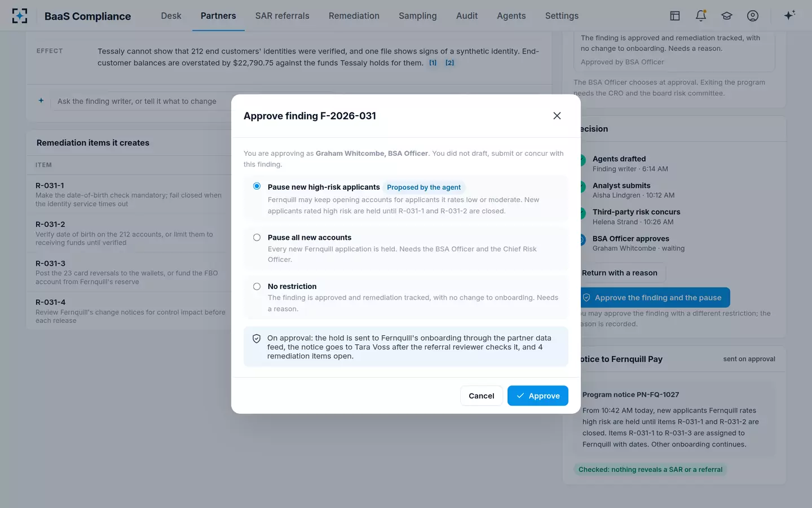Open the layout panel icon in header
The width and height of the screenshot is (812, 508).
[675, 16]
